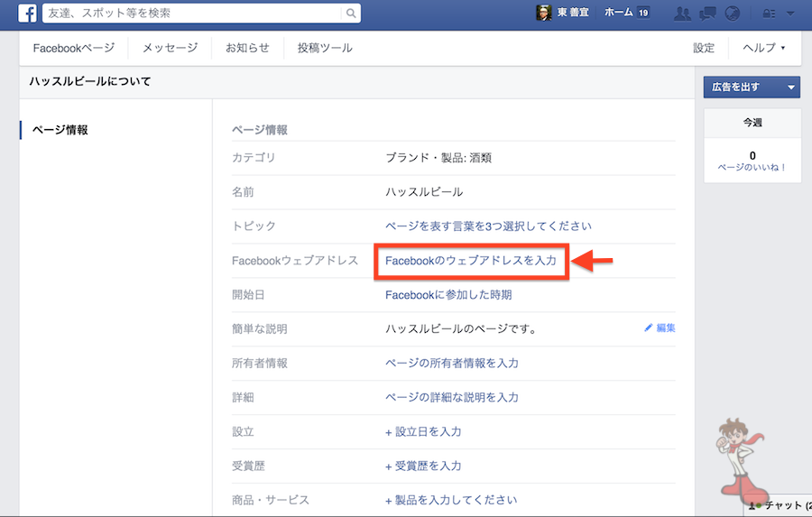Click + 設立日を入力 link
This screenshot has width=812, height=517.
pyautogui.click(x=423, y=431)
